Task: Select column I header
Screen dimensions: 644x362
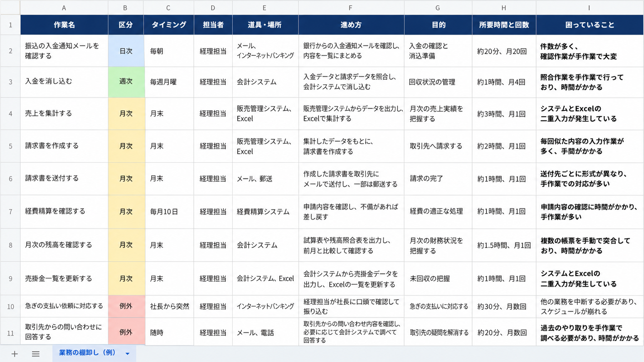Action: pos(589,8)
